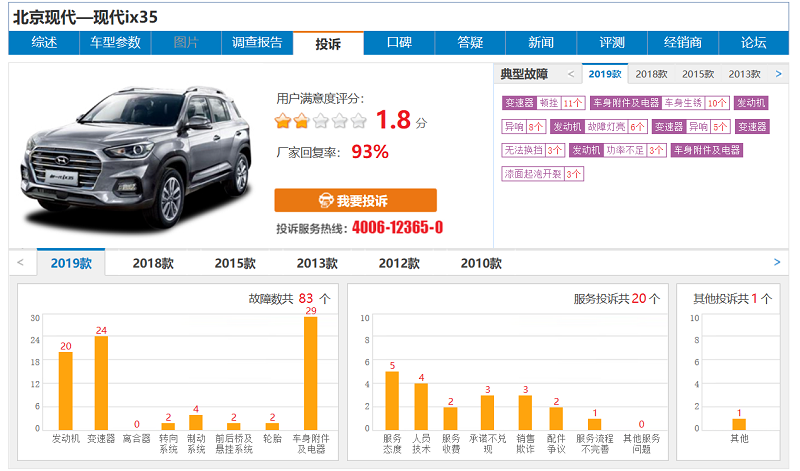
Task: Click the fifth grey rating star
Action: [x=359, y=121]
